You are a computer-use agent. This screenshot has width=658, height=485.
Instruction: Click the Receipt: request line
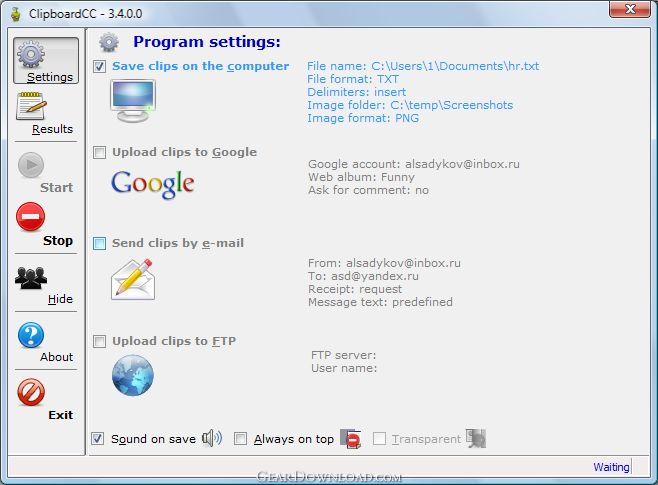tap(355, 289)
